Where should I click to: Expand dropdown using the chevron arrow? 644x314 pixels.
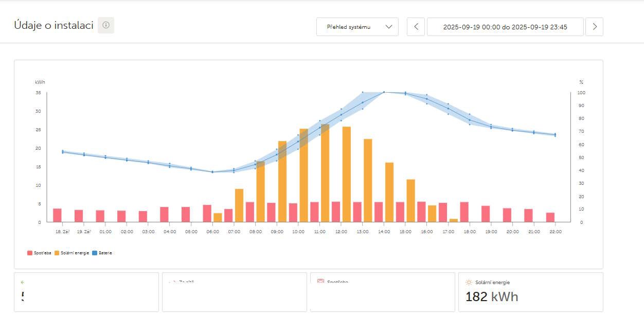click(389, 27)
